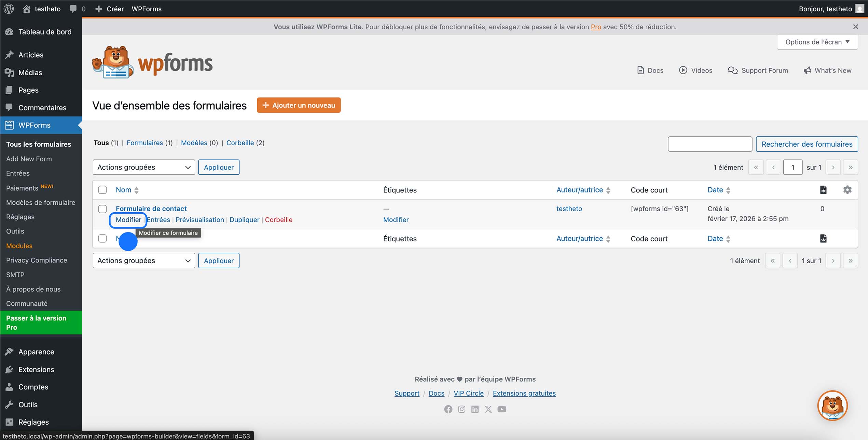Screen dimensions: 868x440
Task: Click the shortcode </> column icon
Action: click(823, 190)
